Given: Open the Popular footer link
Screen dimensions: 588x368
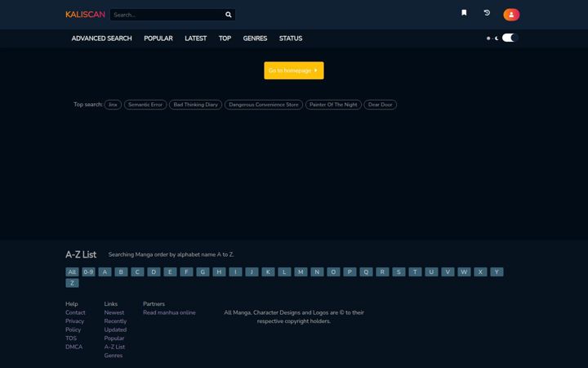Looking at the screenshot, I should pyautogui.click(x=114, y=339).
